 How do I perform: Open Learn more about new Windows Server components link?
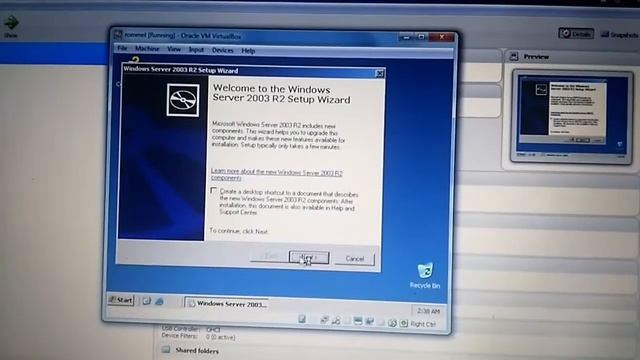[x=276, y=174]
